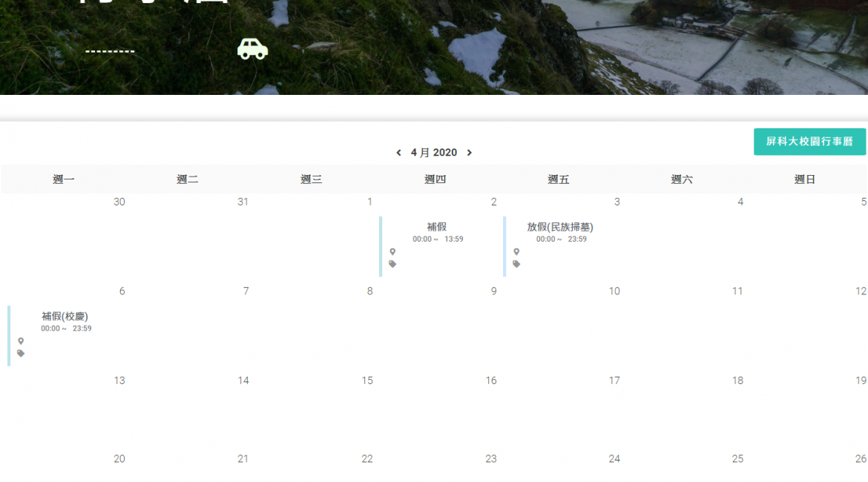The image size is (868, 482).
Task: Click the car icon in the banner
Action: click(x=252, y=49)
